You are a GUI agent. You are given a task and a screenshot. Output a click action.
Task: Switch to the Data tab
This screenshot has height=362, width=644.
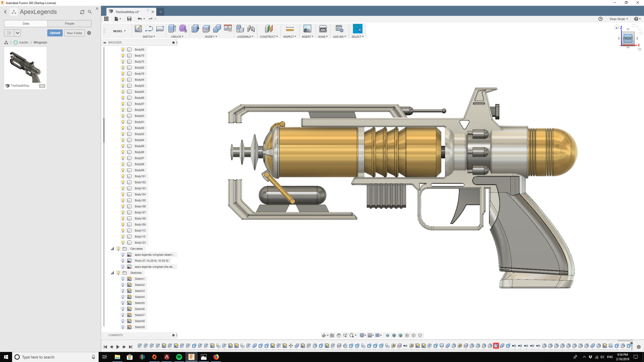point(26,24)
